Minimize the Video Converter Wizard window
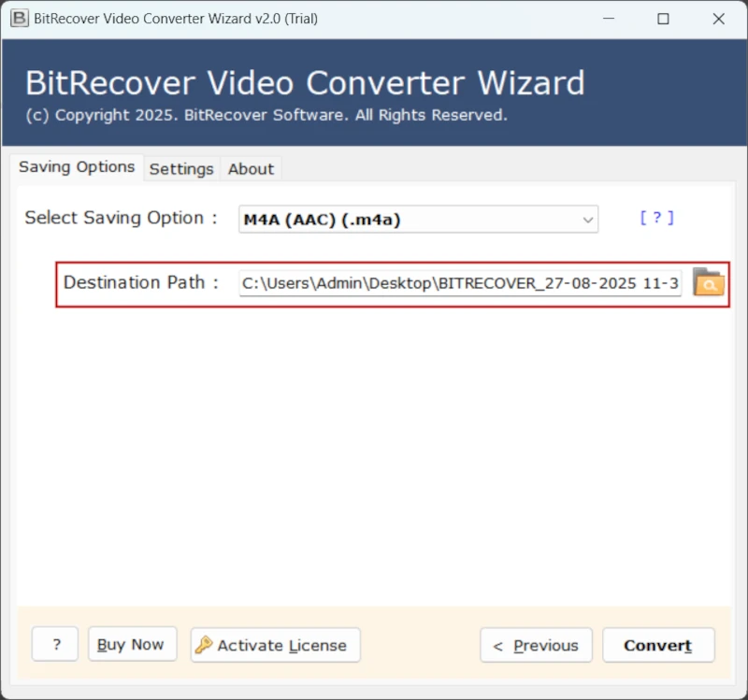This screenshot has height=700, width=748. point(608,19)
